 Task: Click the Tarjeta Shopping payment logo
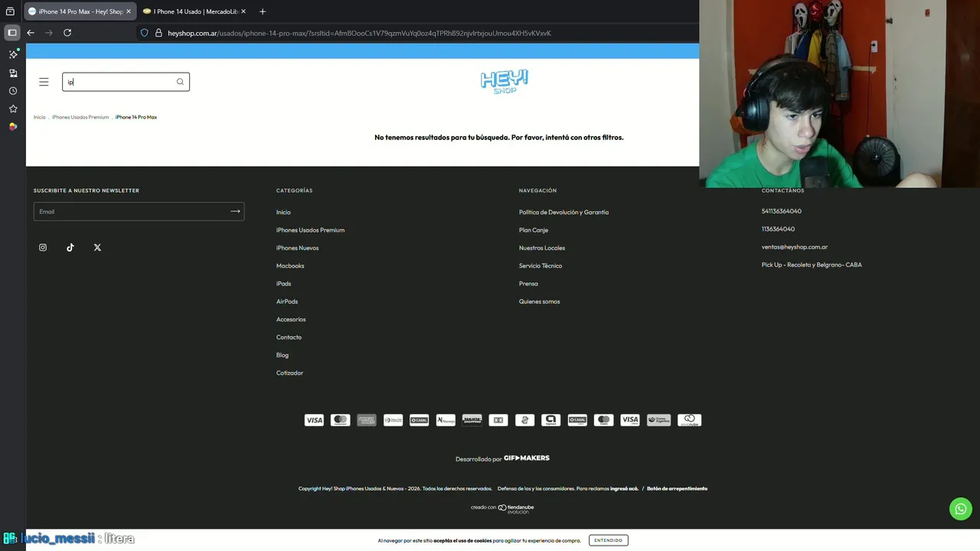point(472,420)
